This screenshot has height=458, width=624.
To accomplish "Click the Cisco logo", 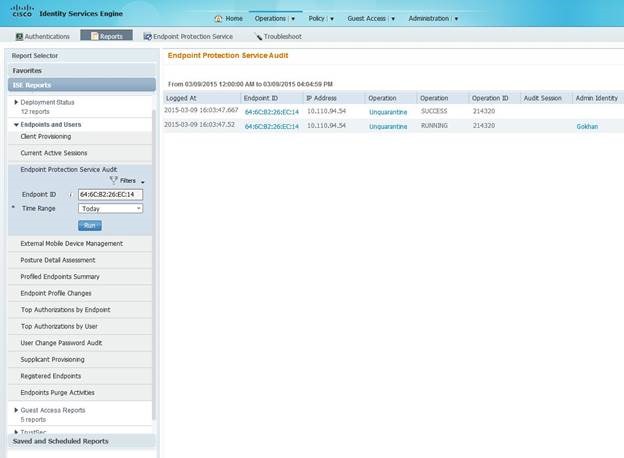I will click(21, 11).
